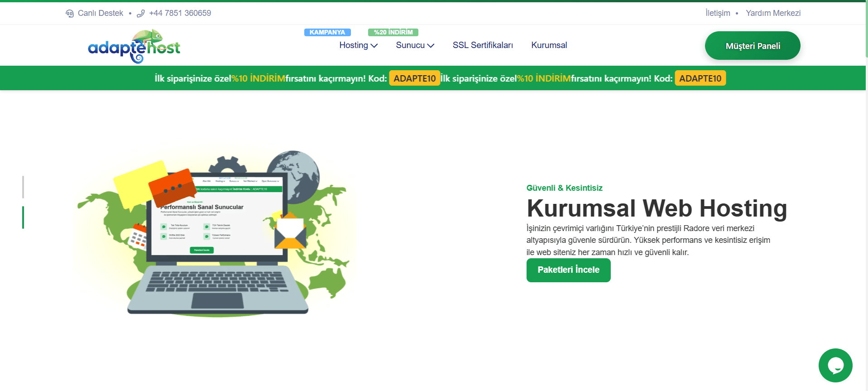Viewport: 868px width, 391px height.
Task: Click the Canlı Destek headset icon
Action: (70, 14)
